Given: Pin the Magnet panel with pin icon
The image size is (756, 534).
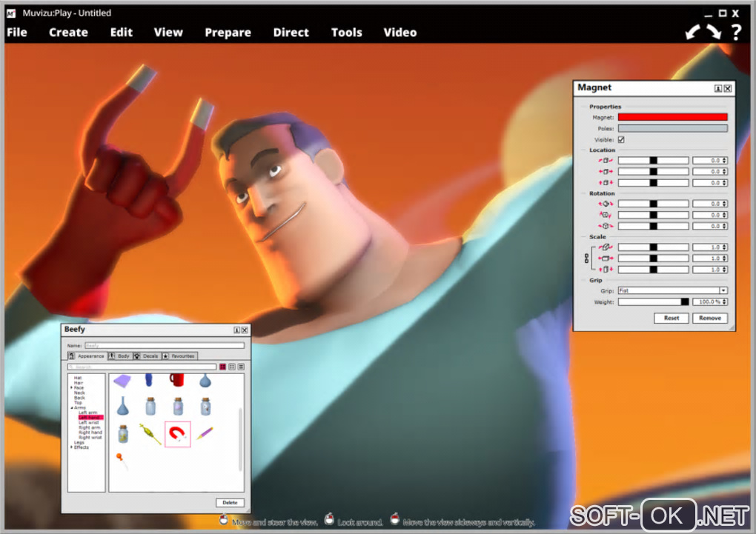Looking at the screenshot, I should (718, 88).
